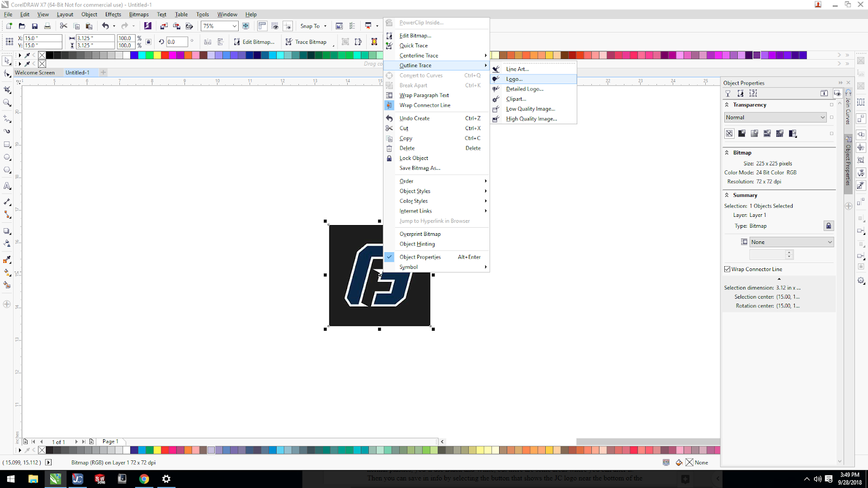Screen dimensions: 868x488
Task: Click Quick Trace in context menu
Action: click(436, 46)
